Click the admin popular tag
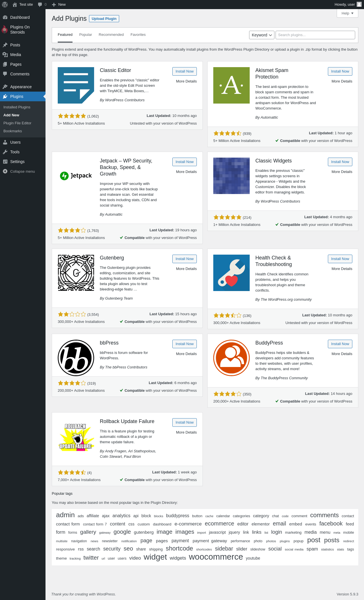Screen dimensions: 364x600 point(65,515)
